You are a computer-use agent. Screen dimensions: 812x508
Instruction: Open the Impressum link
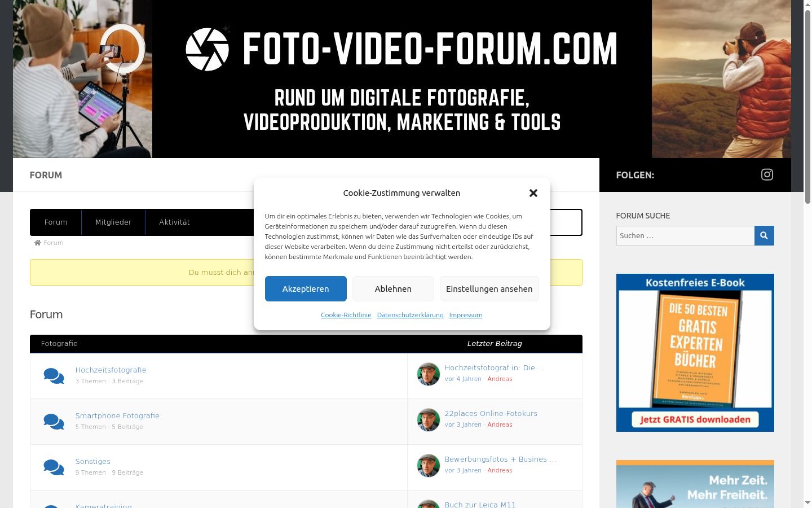tap(466, 315)
